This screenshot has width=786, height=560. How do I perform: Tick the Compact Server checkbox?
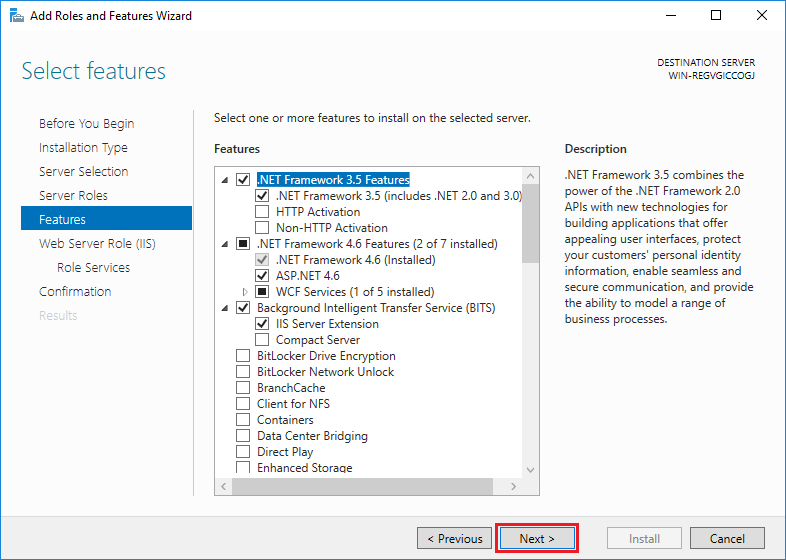click(x=262, y=340)
